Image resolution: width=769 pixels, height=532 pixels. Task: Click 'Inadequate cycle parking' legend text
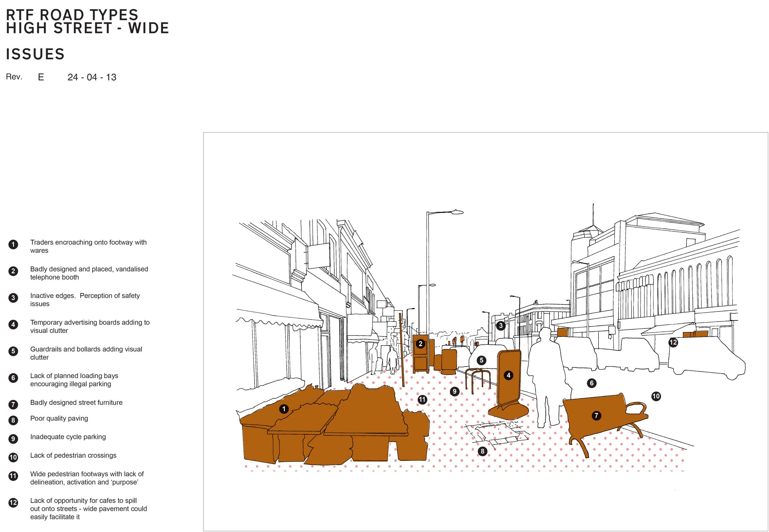(68, 437)
